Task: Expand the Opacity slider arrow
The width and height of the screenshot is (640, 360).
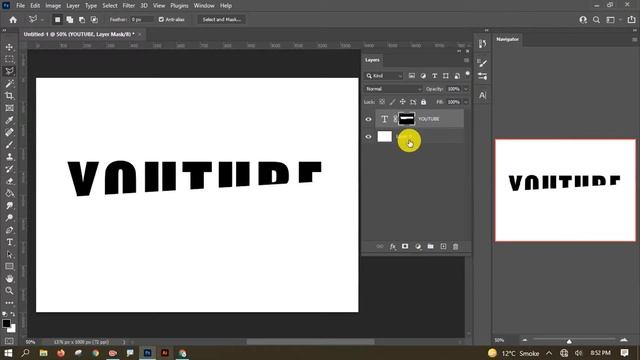Action: (466, 89)
